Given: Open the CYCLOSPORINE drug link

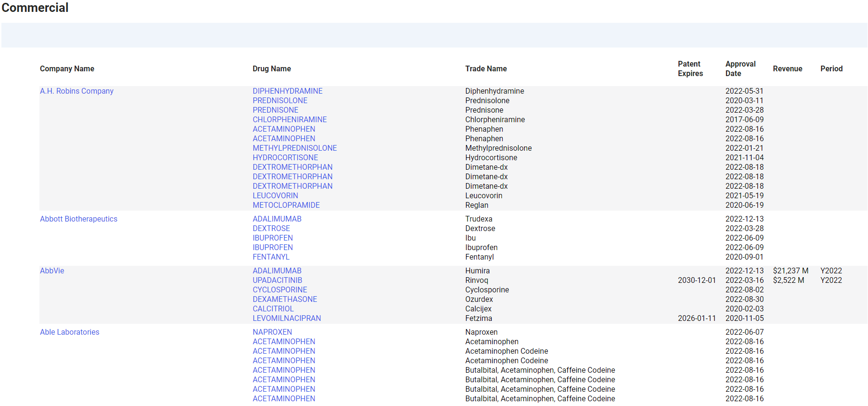Looking at the screenshot, I should click(x=280, y=290).
